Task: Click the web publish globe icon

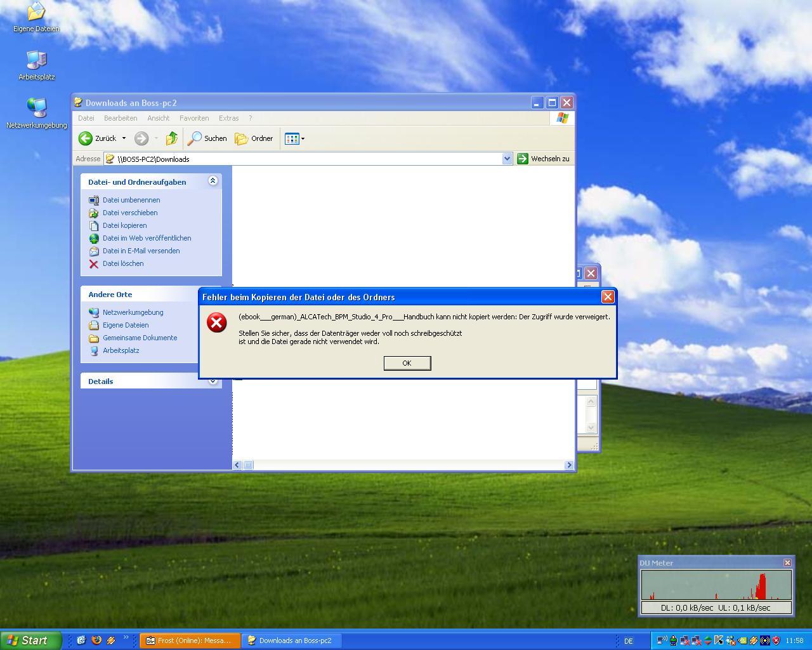Action: pos(94,239)
